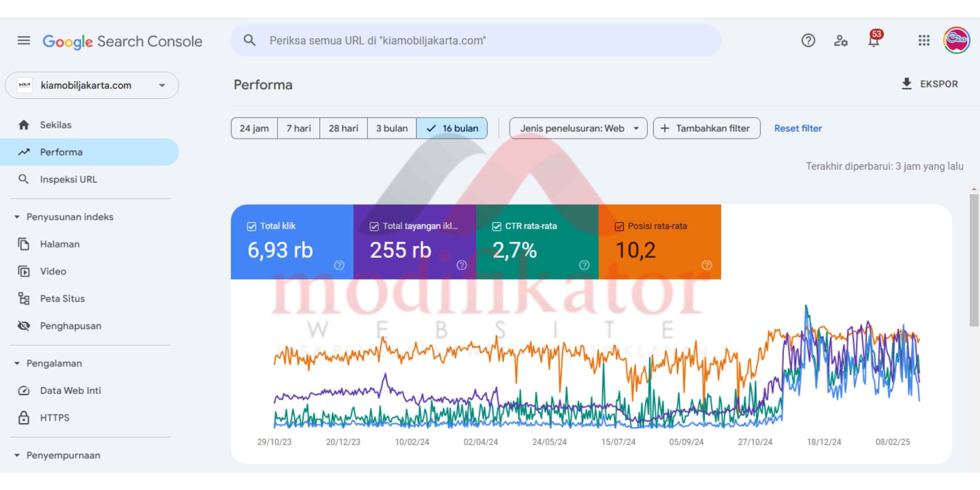The image size is (980, 490).
Task: Open Jenis penelusuran: Web dropdown
Action: (578, 128)
